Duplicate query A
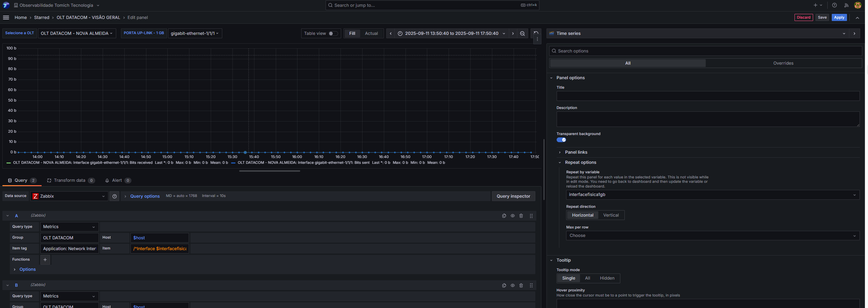Image resolution: width=868 pixels, height=308 pixels. click(504, 216)
